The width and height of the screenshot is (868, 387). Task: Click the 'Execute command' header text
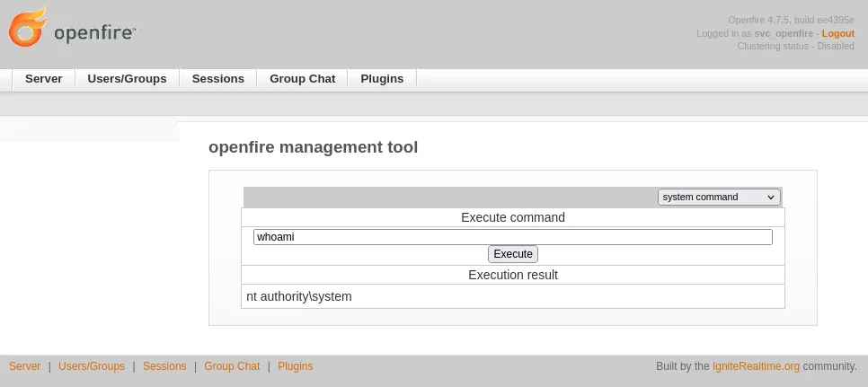(512, 218)
